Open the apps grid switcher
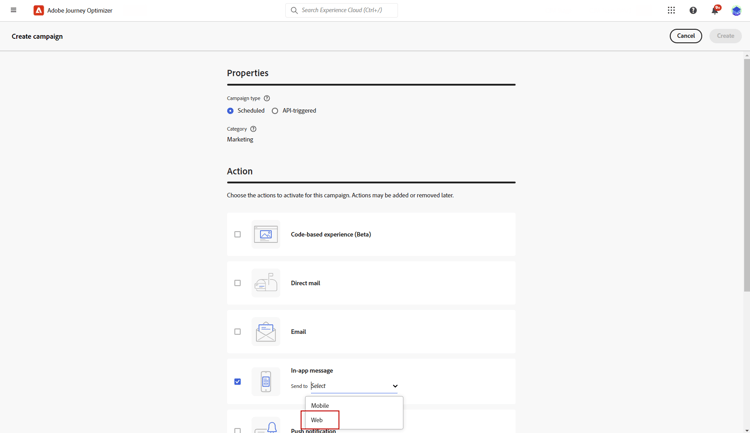The image size is (750, 433). pos(671,10)
